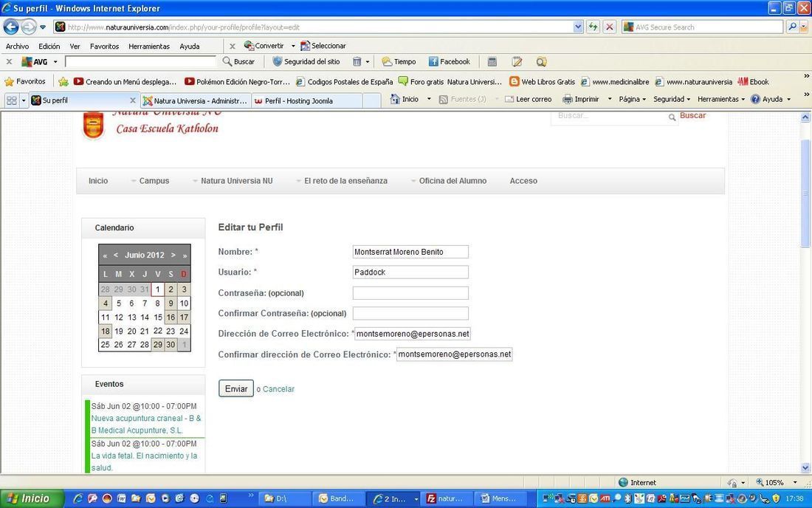Click the AVG Buscar search button
Image resolution: width=812 pixels, height=508 pixels.
[238, 61]
